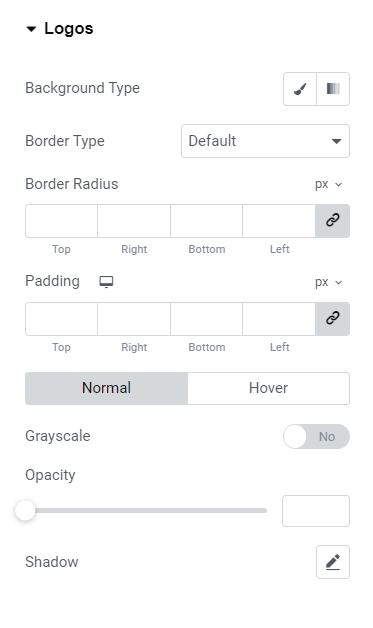Focus Border Radius Top field
Screen dimensions: 373x628
coord(61,221)
